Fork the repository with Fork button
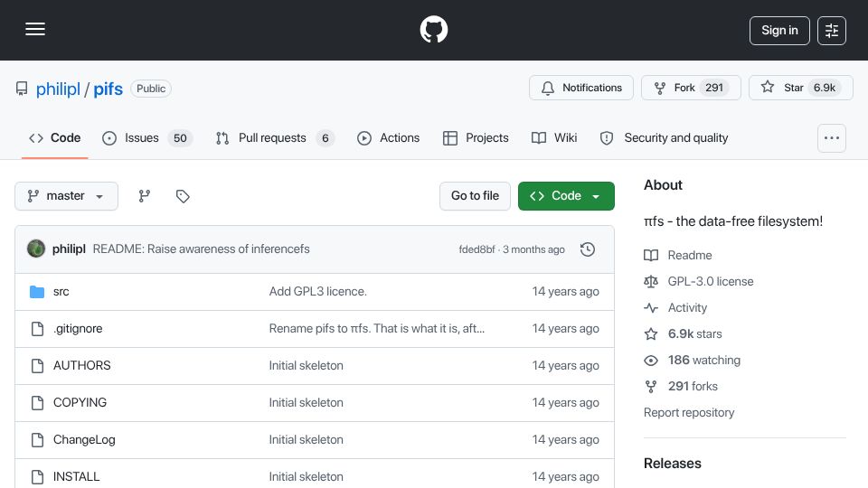 tap(691, 88)
